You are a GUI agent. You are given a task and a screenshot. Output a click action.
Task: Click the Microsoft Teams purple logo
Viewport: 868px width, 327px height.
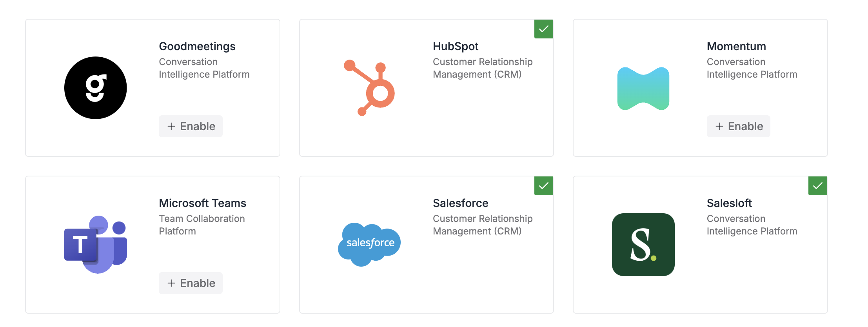point(95,244)
